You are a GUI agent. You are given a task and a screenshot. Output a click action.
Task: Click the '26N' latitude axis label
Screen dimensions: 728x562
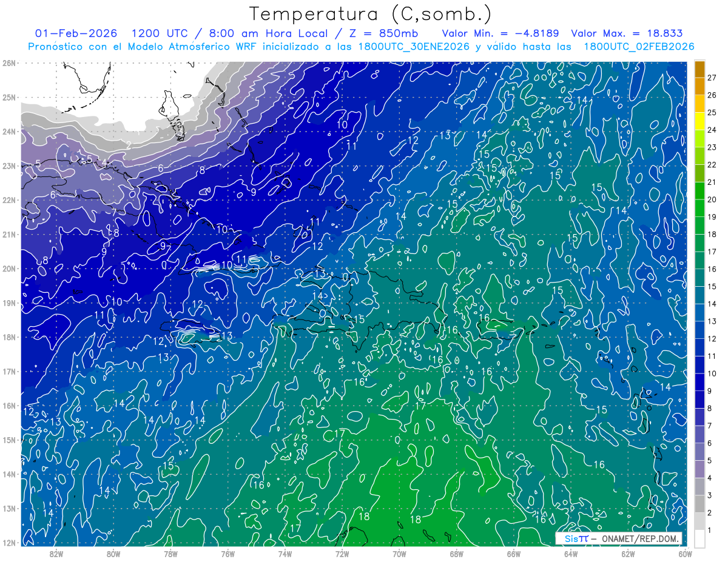(9, 63)
